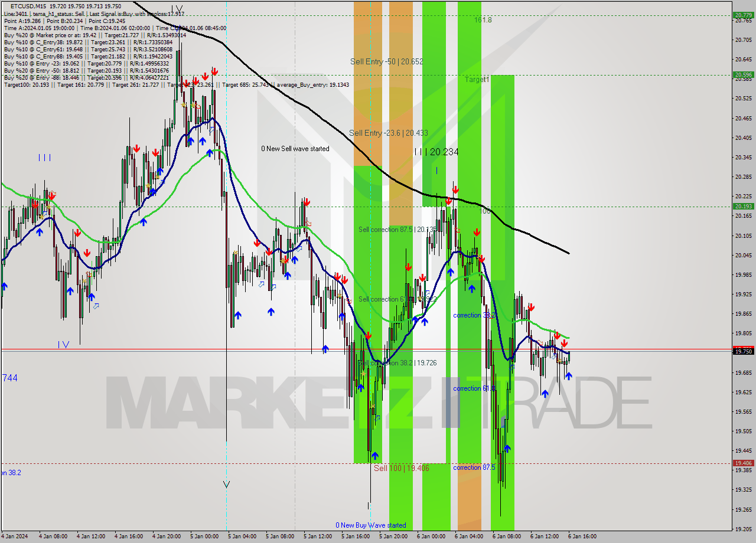Select the green 20.193 price level tag
The image size is (756, 543).
pyautogui.click(x=743, y=207)
